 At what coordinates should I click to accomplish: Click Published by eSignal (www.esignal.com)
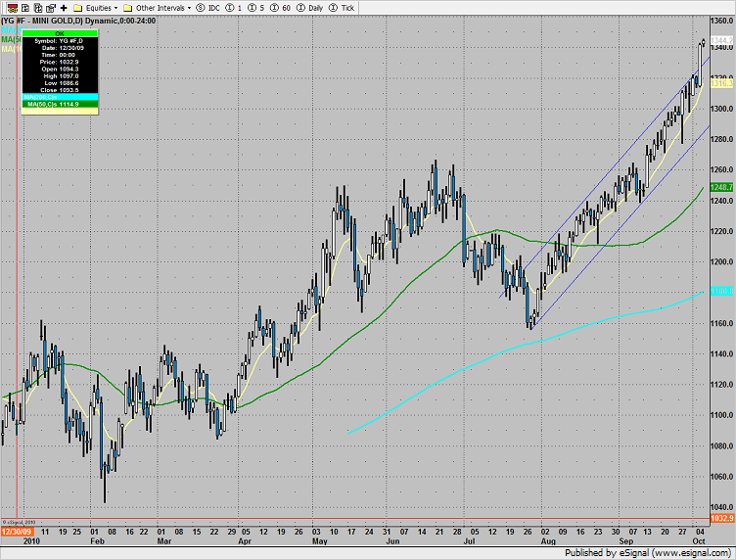(647, 553)
